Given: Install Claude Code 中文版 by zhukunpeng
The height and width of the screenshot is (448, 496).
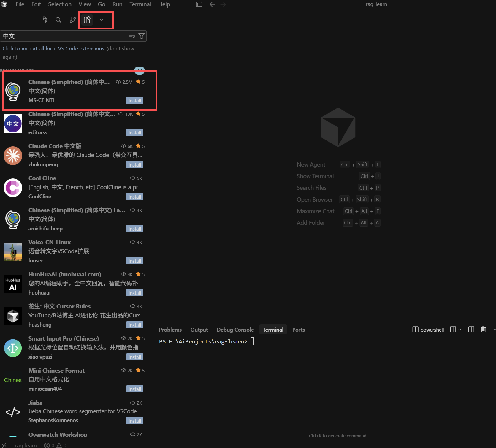Looking at the screenshot, I should [135, 165].
